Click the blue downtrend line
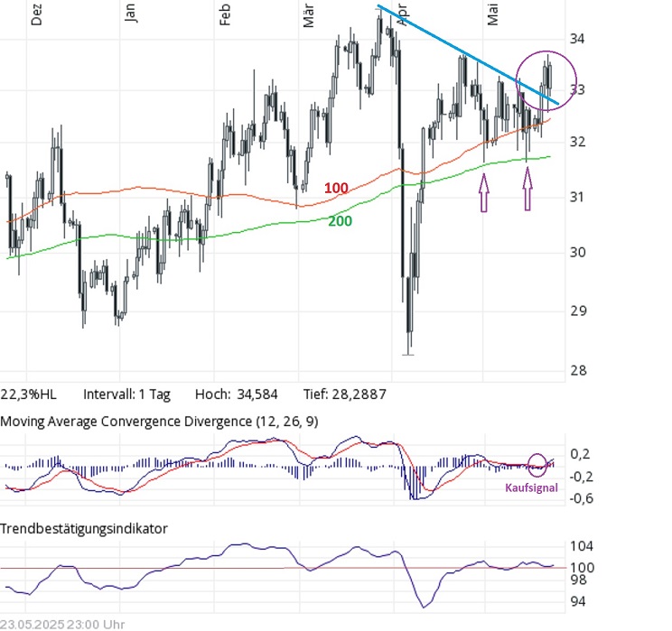672x631 pixels. (x=468, y=54)
